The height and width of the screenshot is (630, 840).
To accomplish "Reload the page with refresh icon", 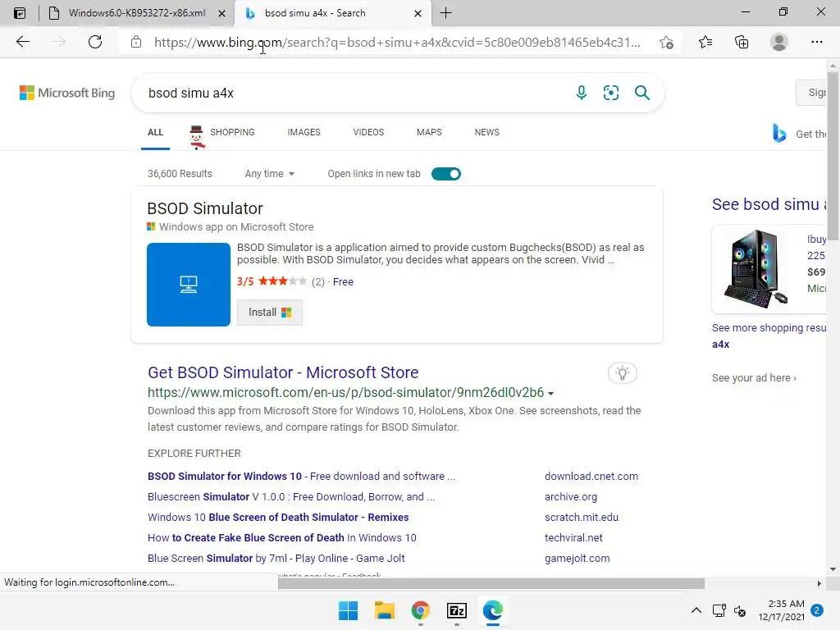I will pyautogui.click(x=95, y=42).
